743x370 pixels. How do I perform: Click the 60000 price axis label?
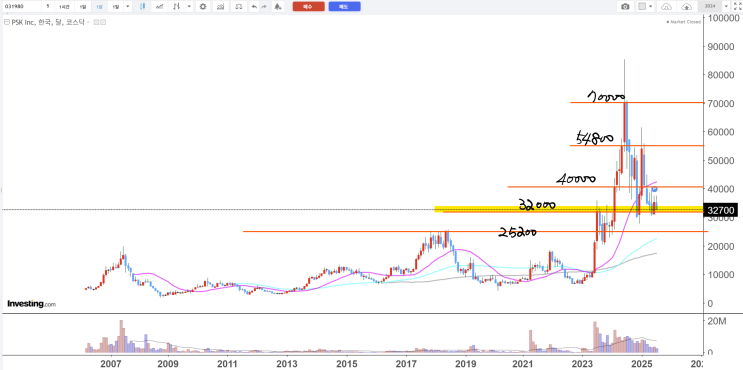(x=721, y=132)
